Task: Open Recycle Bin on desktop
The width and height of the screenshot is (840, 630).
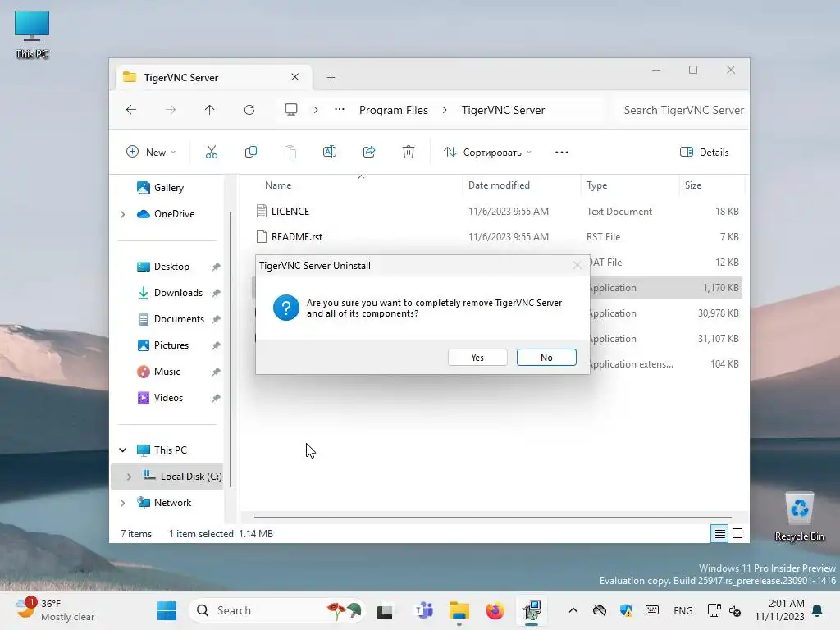Action: coord(799,517)
